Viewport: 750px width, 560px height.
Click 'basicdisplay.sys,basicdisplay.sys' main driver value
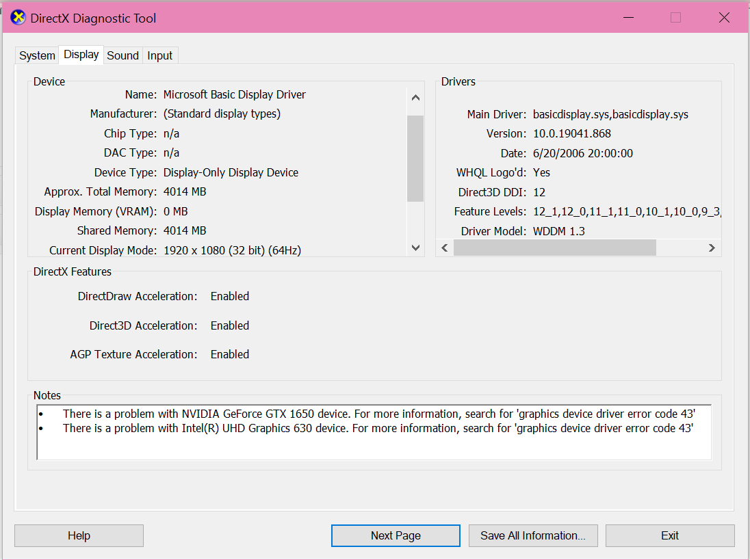610,115
